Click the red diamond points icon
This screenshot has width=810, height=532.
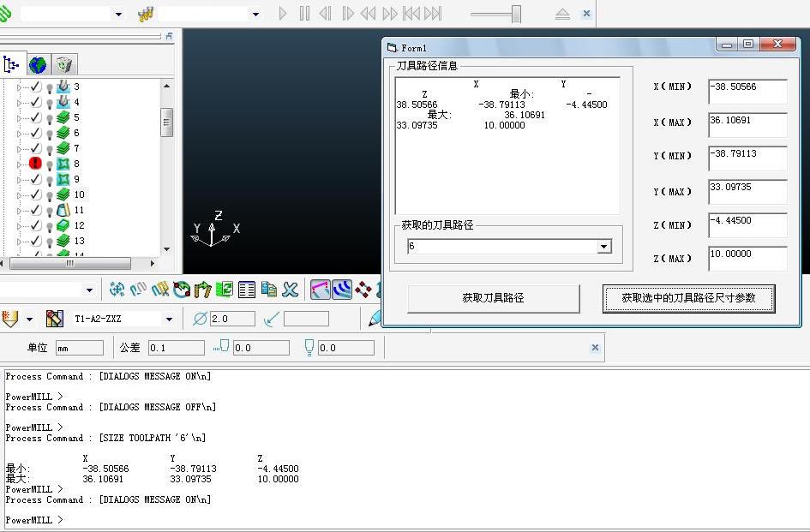363,290
